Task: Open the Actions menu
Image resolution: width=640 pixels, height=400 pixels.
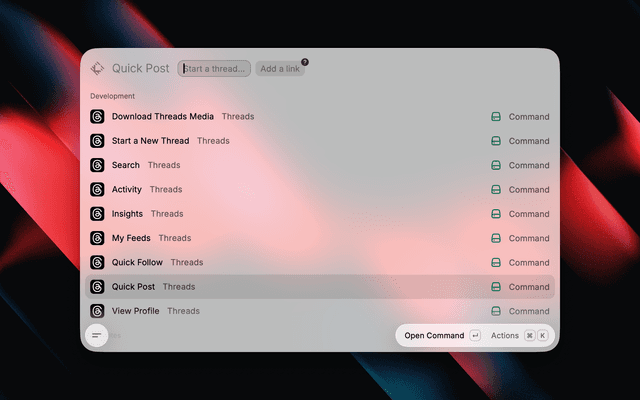Action: point(504,336)
